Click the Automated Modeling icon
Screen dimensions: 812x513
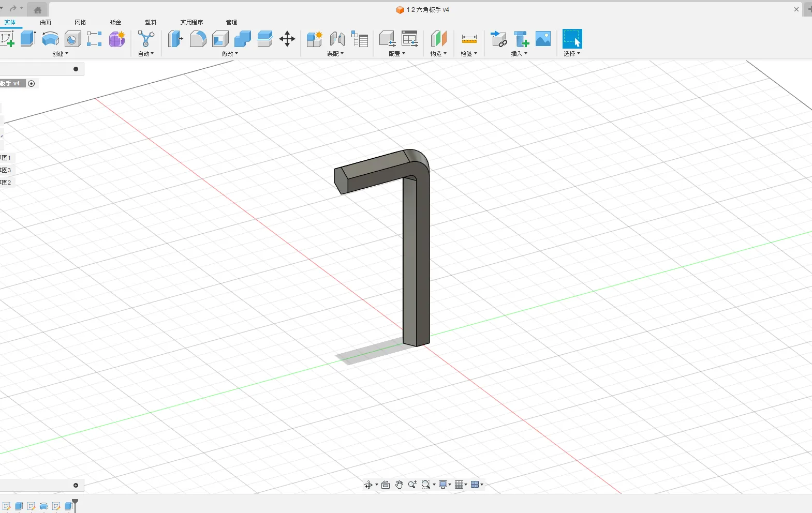(x=146, y=39)
